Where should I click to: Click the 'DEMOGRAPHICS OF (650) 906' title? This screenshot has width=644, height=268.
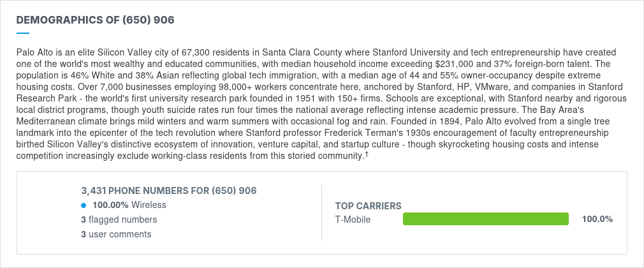tap(95, 20)
